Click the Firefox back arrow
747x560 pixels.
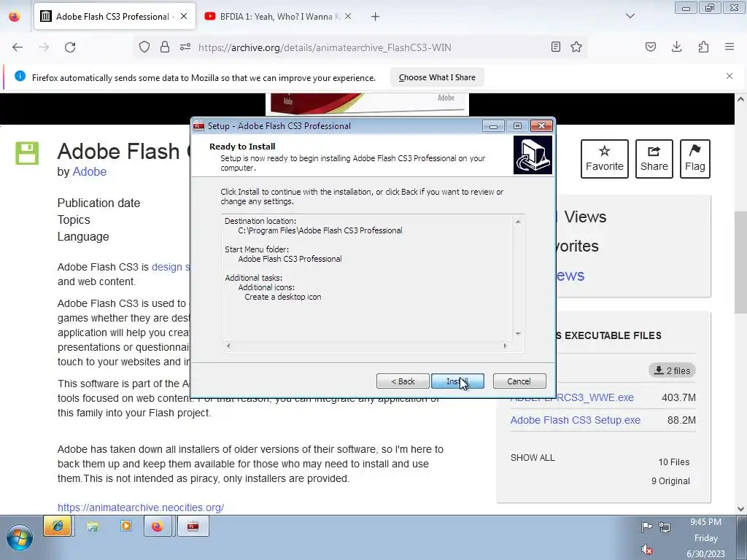[18, 47]
